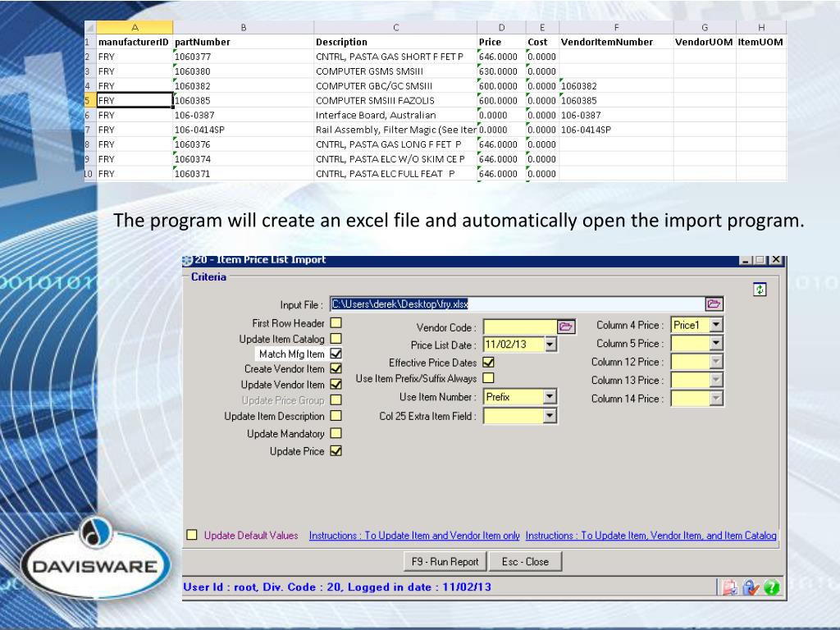Uncheck the Effective Price Dates checkbox
Screen dimensions: 840x630
pos(489,362)
